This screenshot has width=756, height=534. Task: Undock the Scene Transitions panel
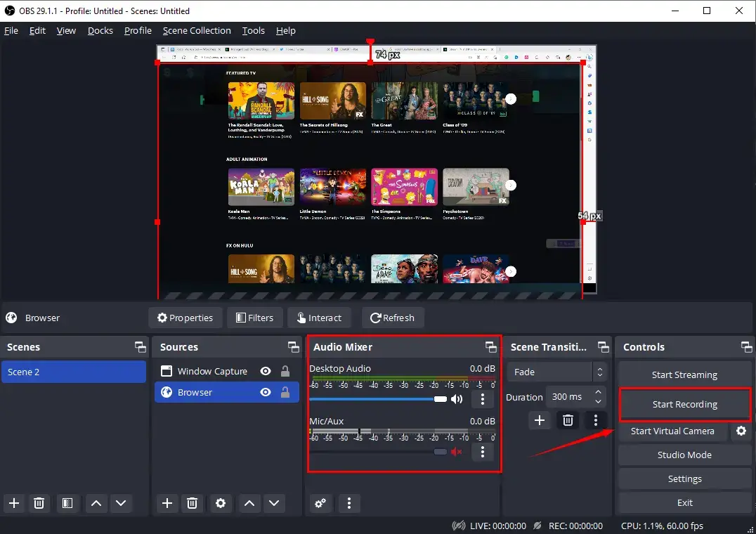(603, 346)
